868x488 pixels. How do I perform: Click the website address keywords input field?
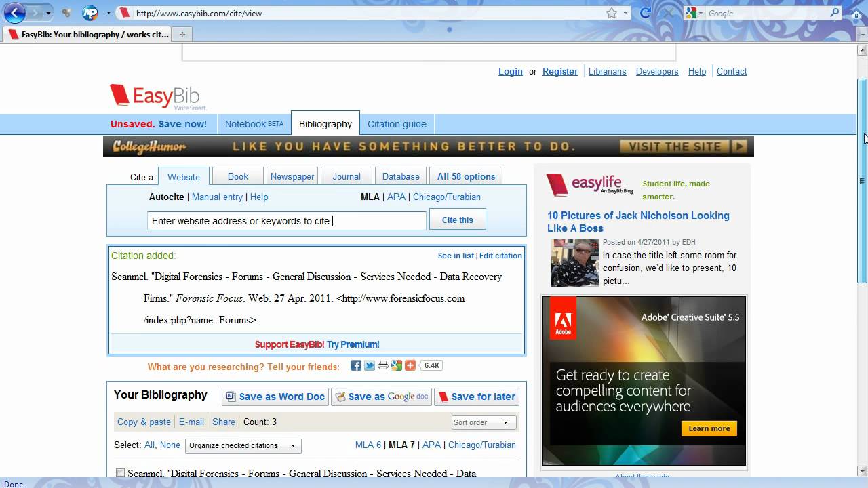287,220
